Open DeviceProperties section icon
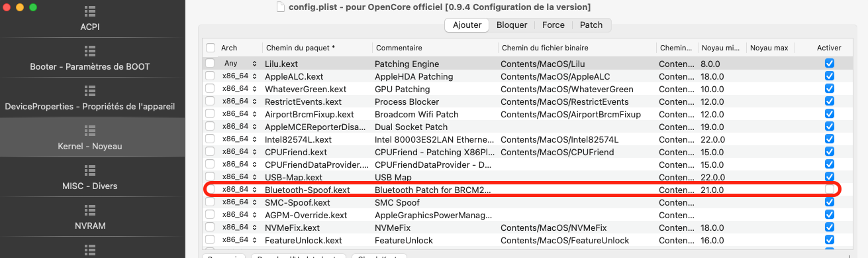Viewport: 868px width, 258px height. click(90, 91)
